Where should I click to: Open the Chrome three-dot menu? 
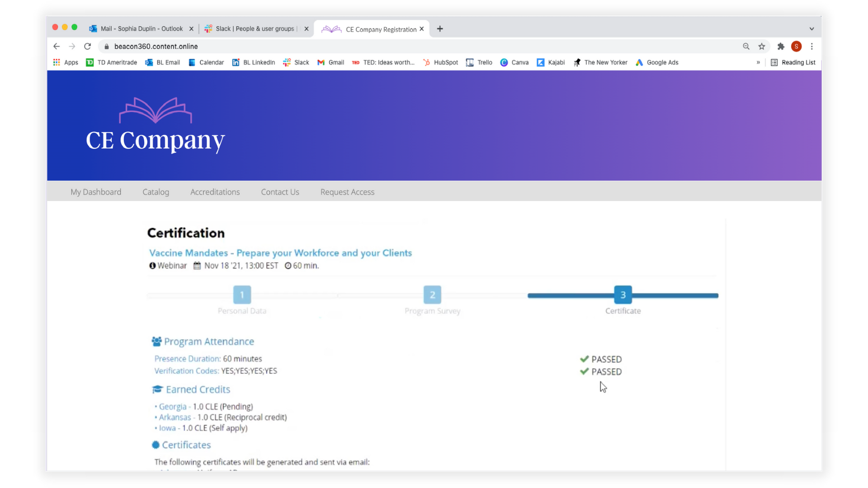coord(812,46)
